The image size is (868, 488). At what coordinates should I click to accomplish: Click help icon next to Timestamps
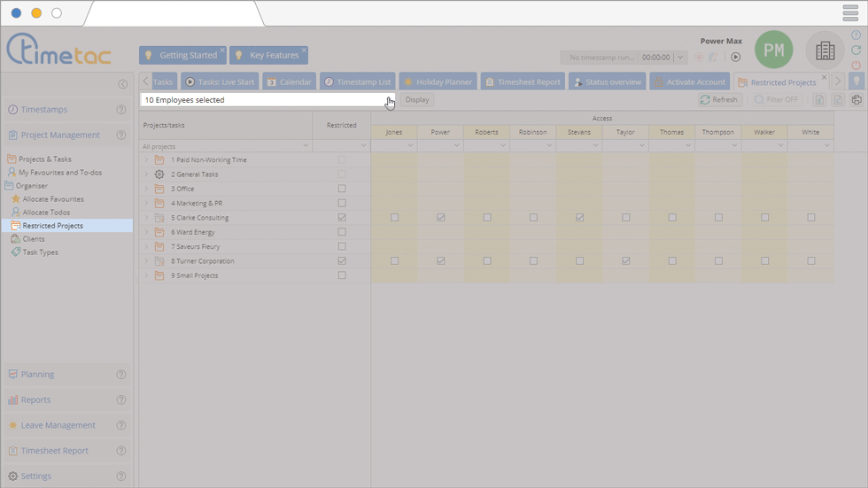coord(121,110)
